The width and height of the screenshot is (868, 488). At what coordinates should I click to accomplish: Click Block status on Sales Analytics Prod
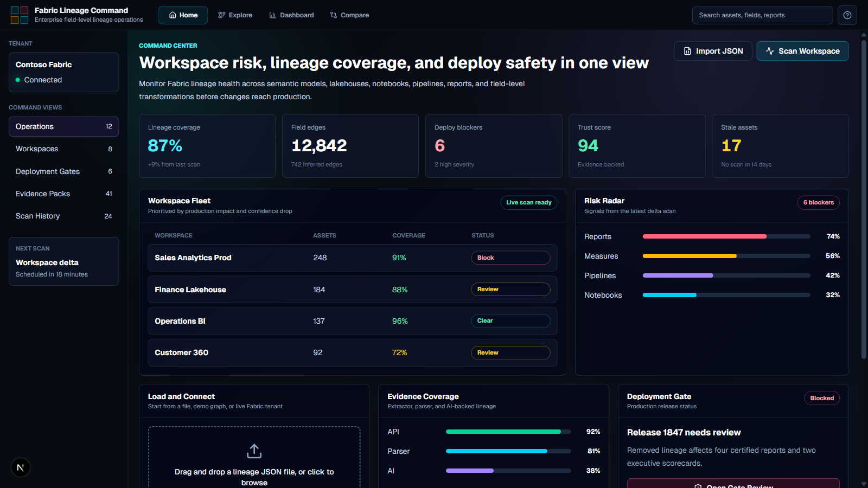coord(510,258)
